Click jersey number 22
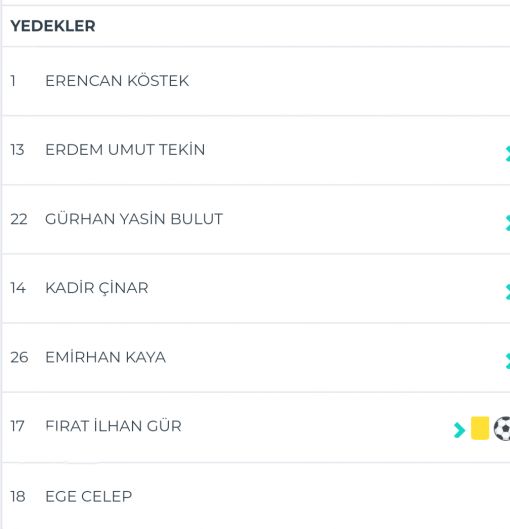The image size is (510, 529). (x=19, y=219)
